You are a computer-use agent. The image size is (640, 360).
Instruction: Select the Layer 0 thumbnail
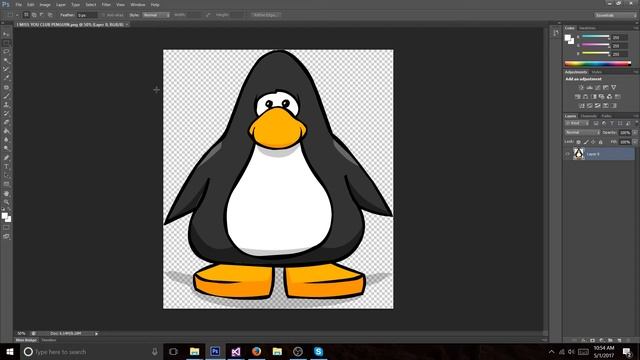(578, 154)
